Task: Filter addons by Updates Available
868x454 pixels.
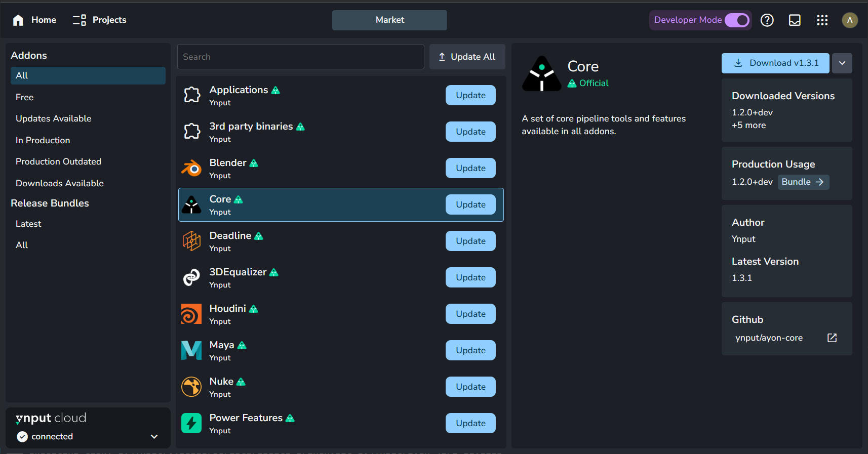Action: (x=54, y=118)
